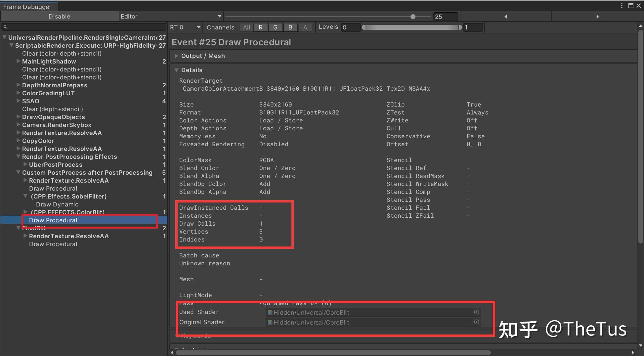Adjust the Levels slider
This screenshot has width=644, height=356.
(x=411, y=27)
